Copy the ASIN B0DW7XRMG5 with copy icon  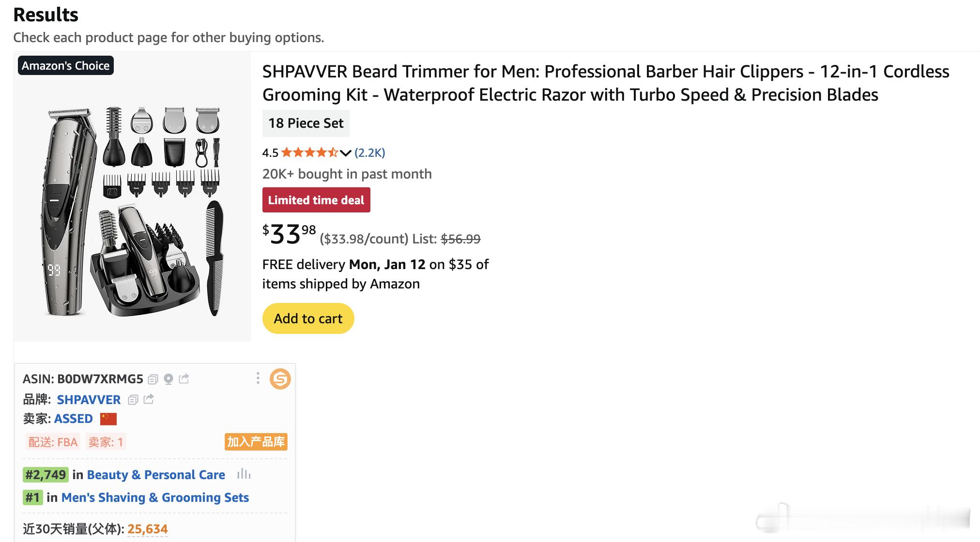[153, 379]
